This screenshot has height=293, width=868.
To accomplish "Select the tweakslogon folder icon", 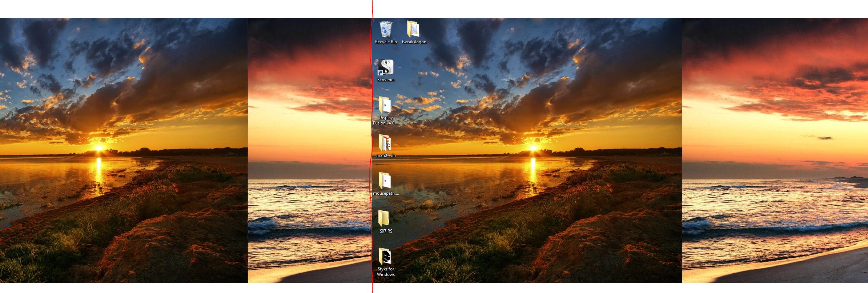I will tap(414, 29).
